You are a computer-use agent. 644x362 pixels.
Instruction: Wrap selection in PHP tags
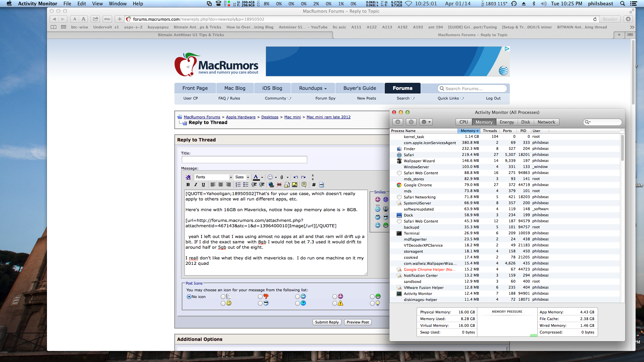(321, 185)
